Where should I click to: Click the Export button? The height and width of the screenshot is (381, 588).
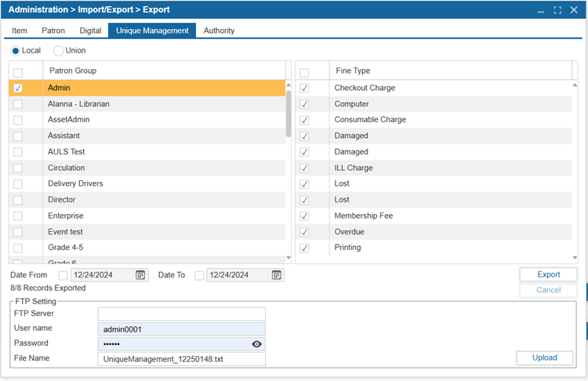pos(548,274)
